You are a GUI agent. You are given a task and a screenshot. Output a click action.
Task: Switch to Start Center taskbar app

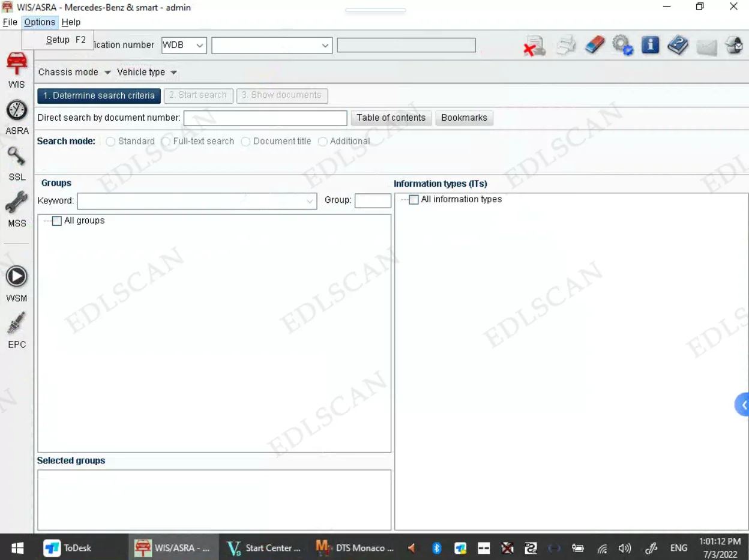(263, 547)
